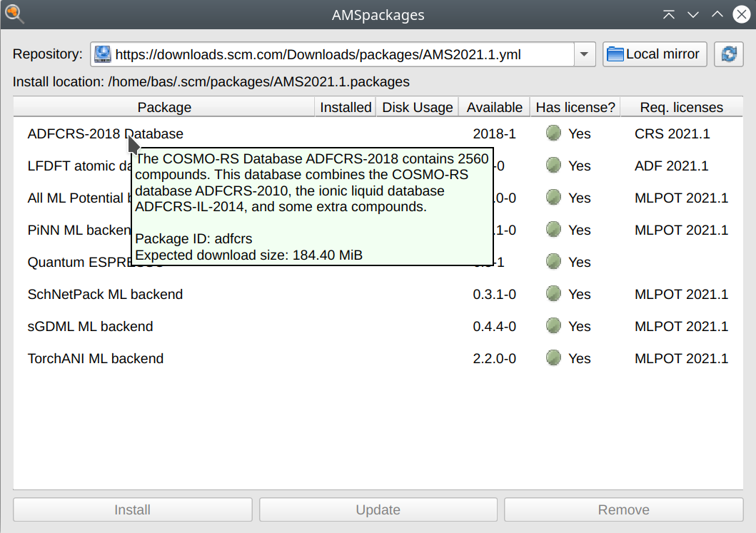Click the repository computer icon in URL field

tap(103, 54)
